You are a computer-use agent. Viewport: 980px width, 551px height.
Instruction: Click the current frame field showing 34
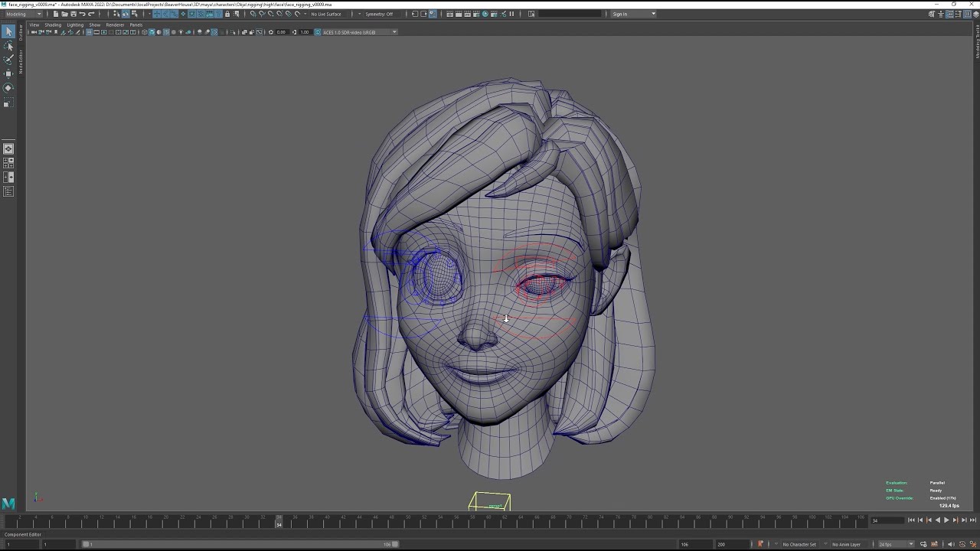point(887,520)
